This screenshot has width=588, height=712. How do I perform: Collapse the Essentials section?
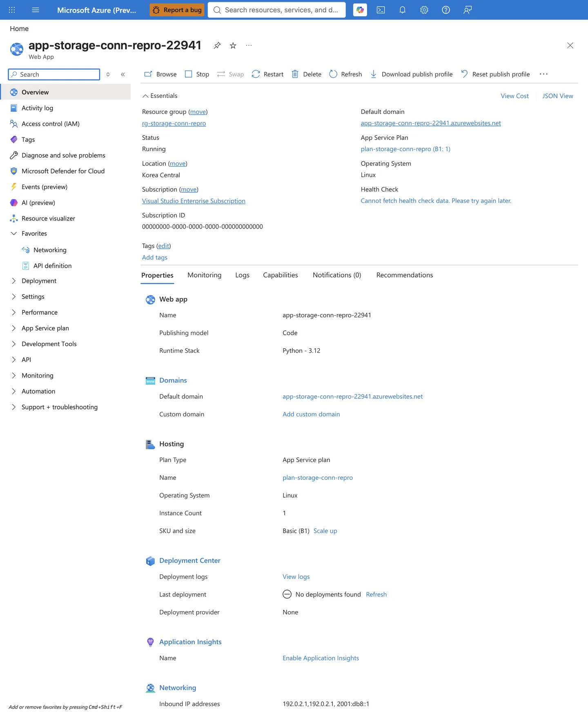tap(160, 96)
